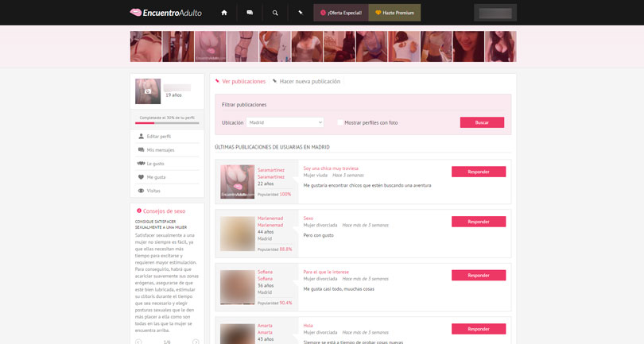644x344 pixels.
Task: Click the pin icon beside Hacer nueva publicación
Action: point(275,81)
